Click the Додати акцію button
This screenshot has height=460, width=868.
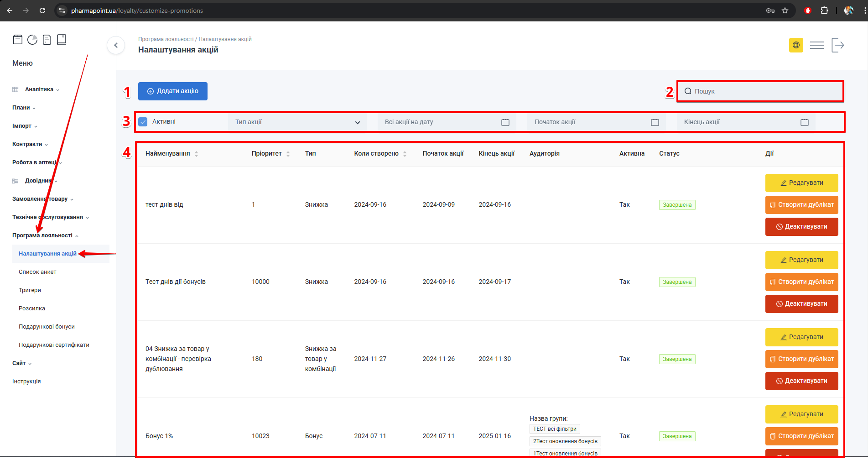pyautogui.click(x=173, y=91)
